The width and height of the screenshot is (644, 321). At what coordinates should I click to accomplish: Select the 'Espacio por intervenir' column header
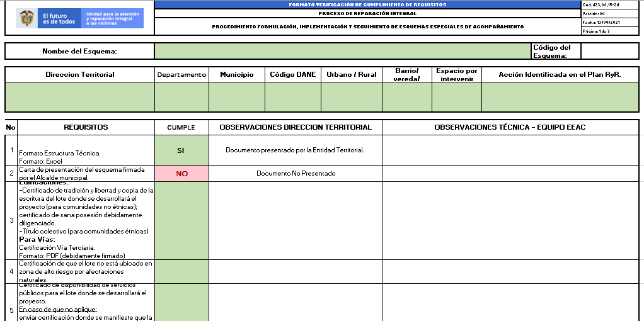click(x=456, y=74)
